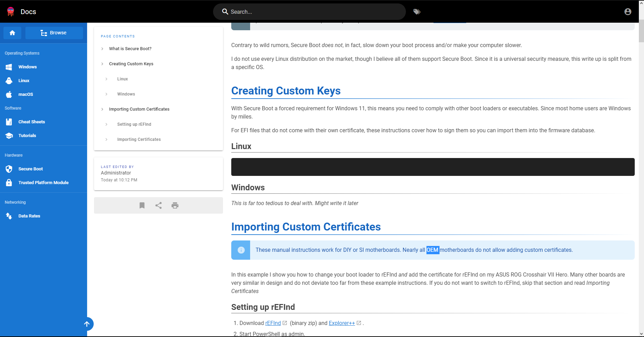The height and width of the screenshot is (337, 644).
Task: Open Trusted Platform Module from the sidebar
Action: click(x=44, y=182)
